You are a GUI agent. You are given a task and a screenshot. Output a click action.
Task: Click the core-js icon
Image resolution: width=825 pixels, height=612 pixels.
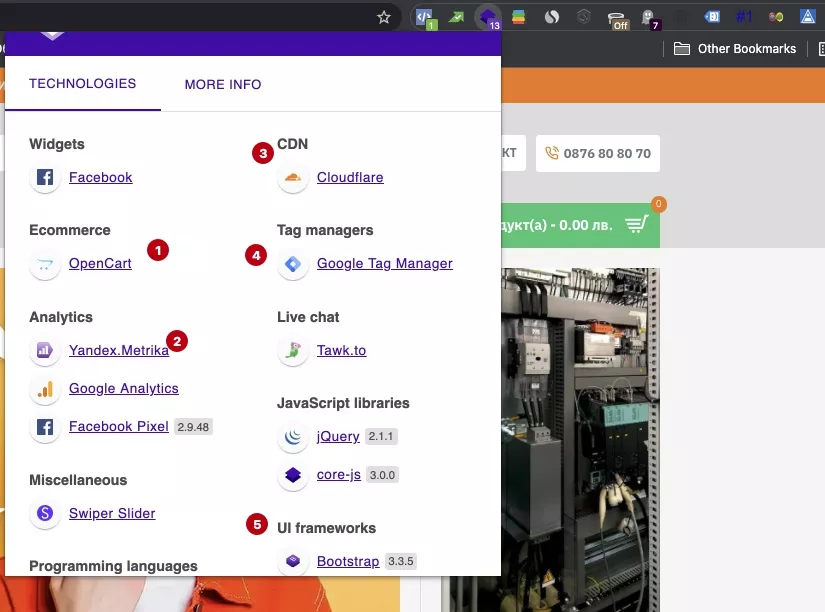click(293, 475)
